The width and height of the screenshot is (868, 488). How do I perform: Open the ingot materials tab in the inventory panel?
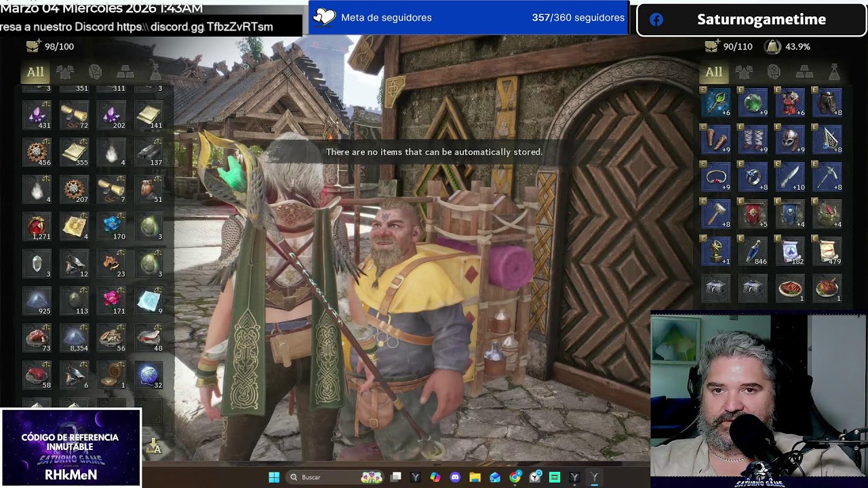click(804, 72)
